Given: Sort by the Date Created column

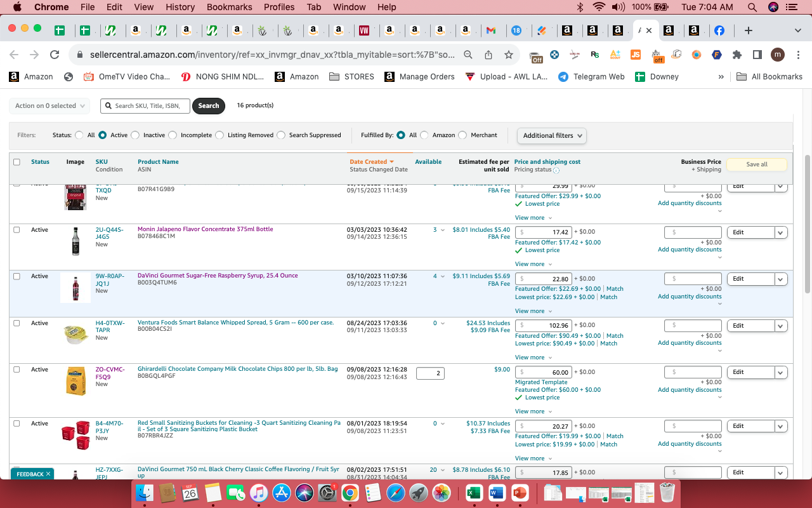Looking at the screenshot, I should 371,162.
